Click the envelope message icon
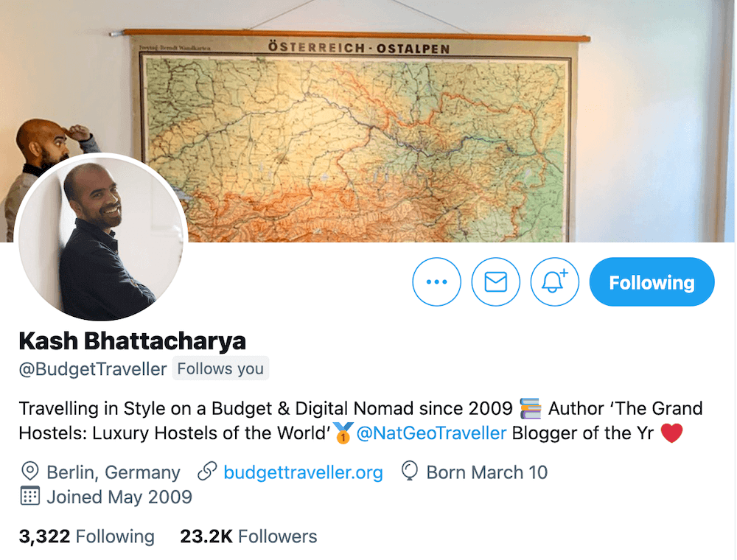 (x=496, y=282)
